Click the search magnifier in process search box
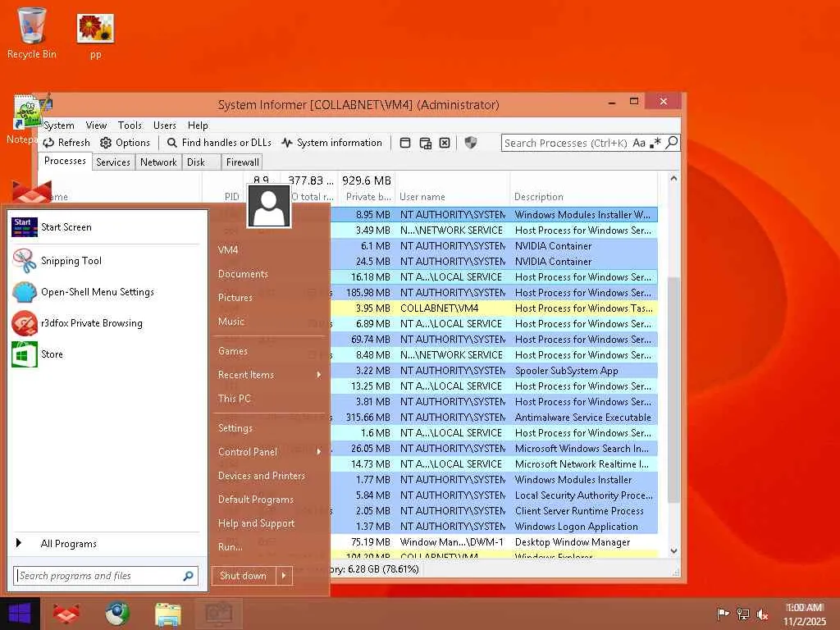 [671, 143]
